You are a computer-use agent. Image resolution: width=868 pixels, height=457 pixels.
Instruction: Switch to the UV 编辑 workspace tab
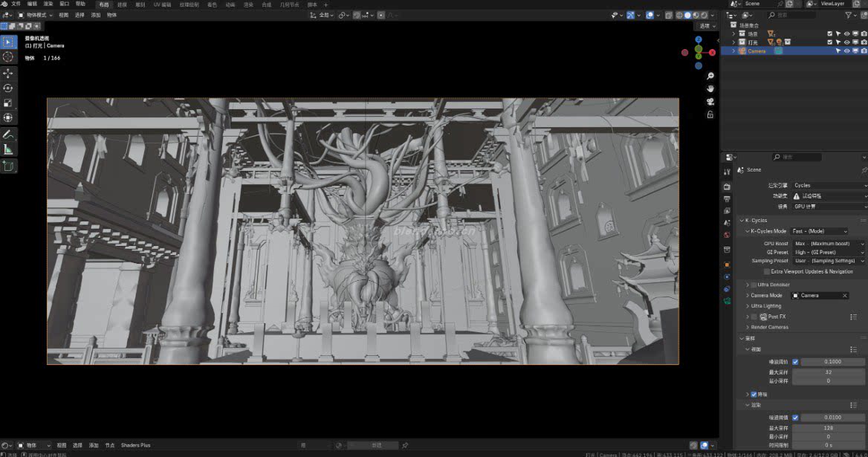161,4
